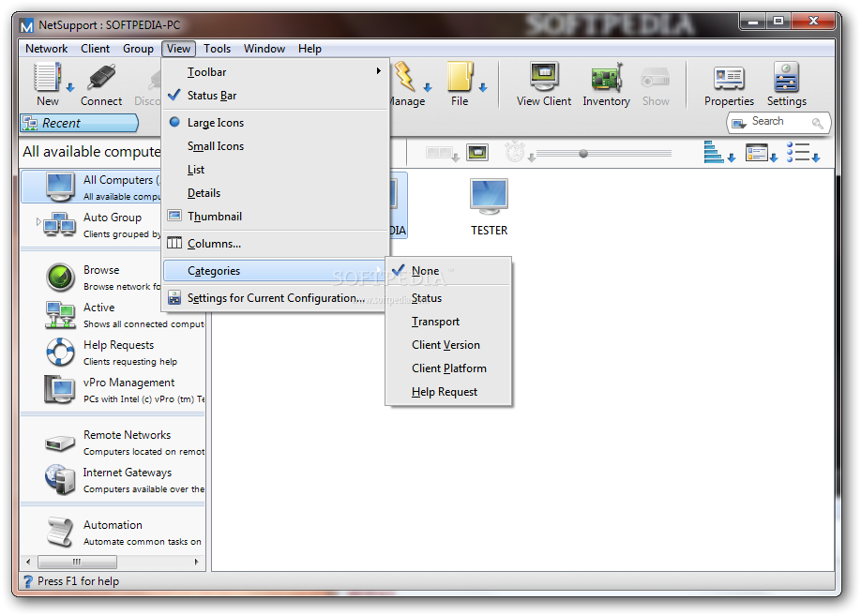861x616 pixels.
Task: Click the Connect plug icon
Action: point(101,77)
